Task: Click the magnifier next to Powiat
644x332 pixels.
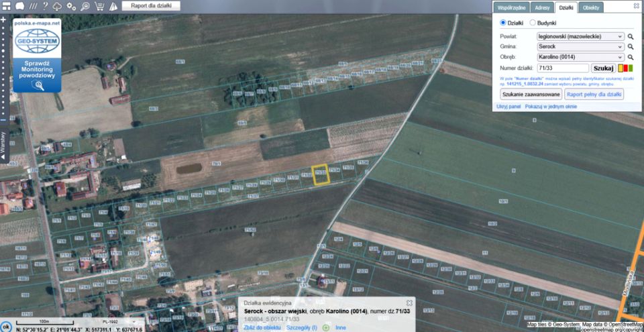Action: click(631, 36)
